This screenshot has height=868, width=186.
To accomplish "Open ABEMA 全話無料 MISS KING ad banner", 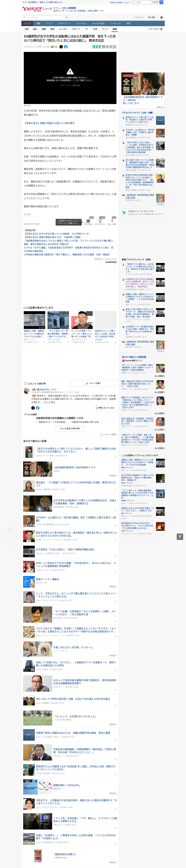I will (143, 84).
